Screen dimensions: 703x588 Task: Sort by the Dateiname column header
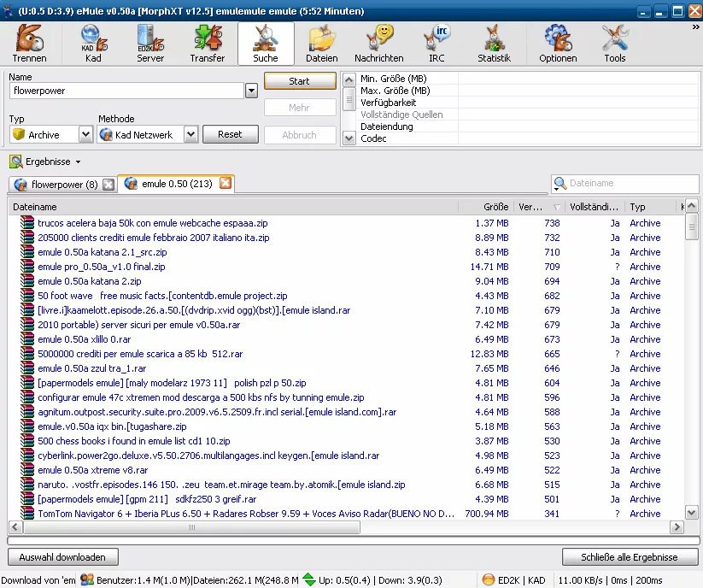233,207
